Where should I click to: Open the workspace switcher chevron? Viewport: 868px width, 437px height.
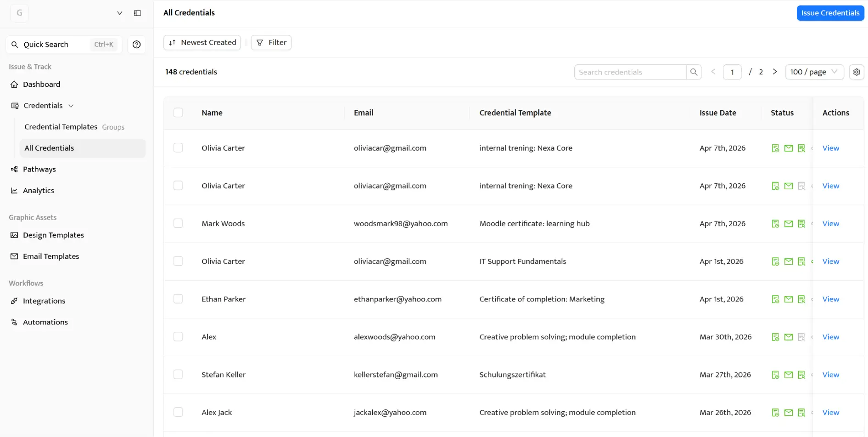click(119, 13)
